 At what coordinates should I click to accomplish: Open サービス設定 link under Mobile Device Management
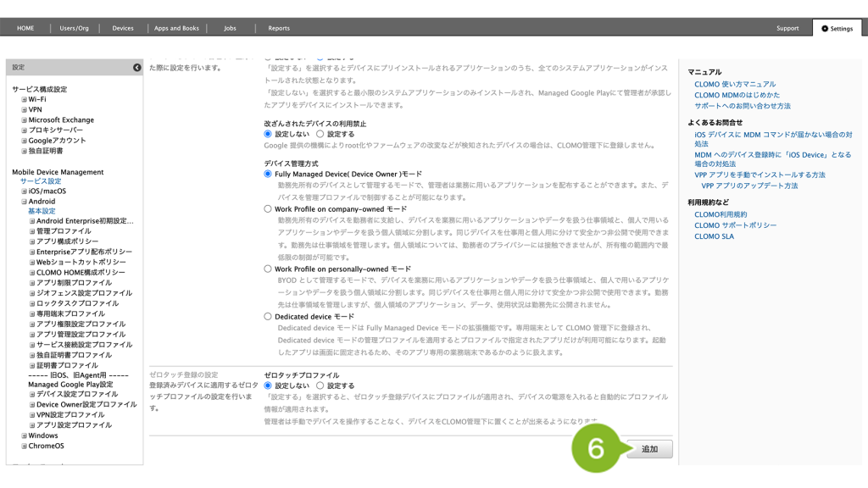click(41, 181)
